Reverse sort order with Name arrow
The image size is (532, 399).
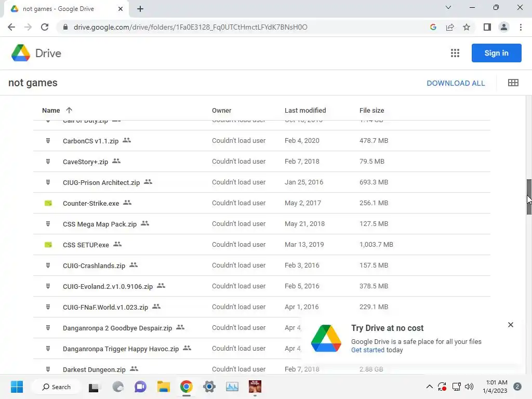69,110
